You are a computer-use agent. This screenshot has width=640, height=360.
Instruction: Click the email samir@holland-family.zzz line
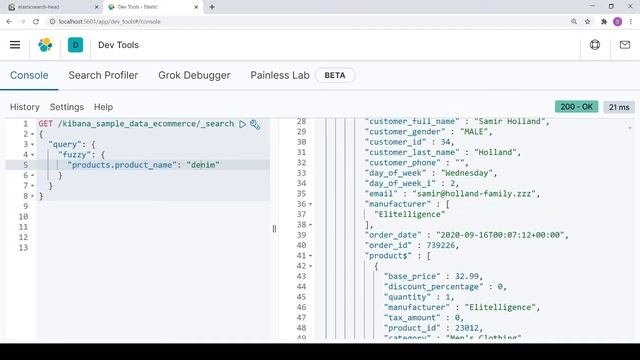pos(452,194)
